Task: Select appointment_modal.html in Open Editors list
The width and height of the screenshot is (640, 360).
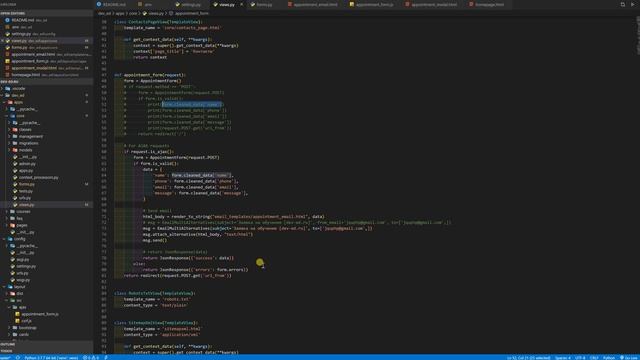Action: (47, 68)
